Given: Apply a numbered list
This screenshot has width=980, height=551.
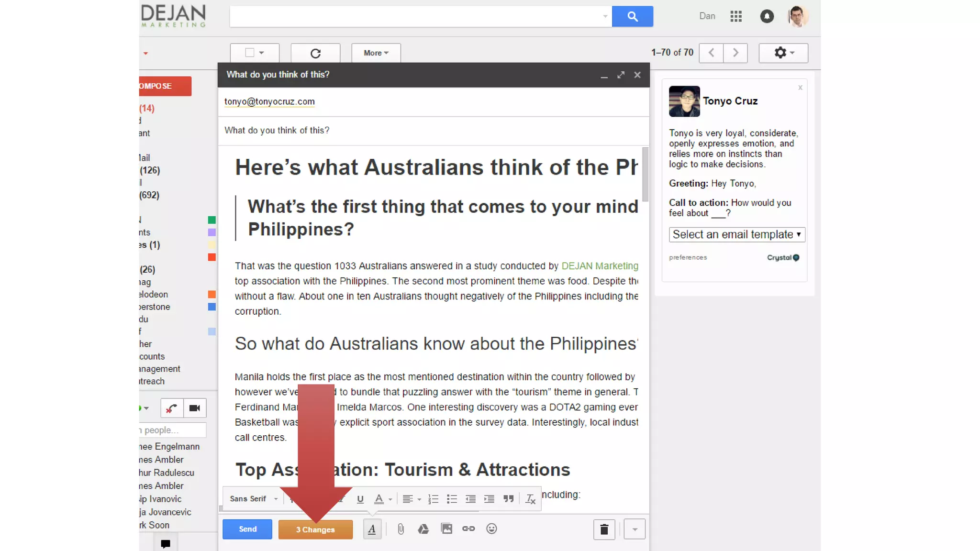Looking at the screenshot, I should (433, 499).
